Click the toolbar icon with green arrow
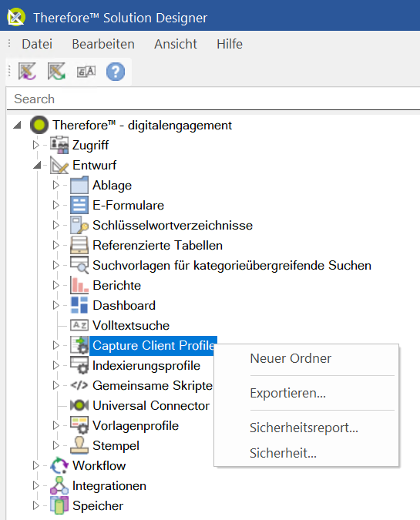This screenshot has width=420, height=520. [x=57, y=72]
